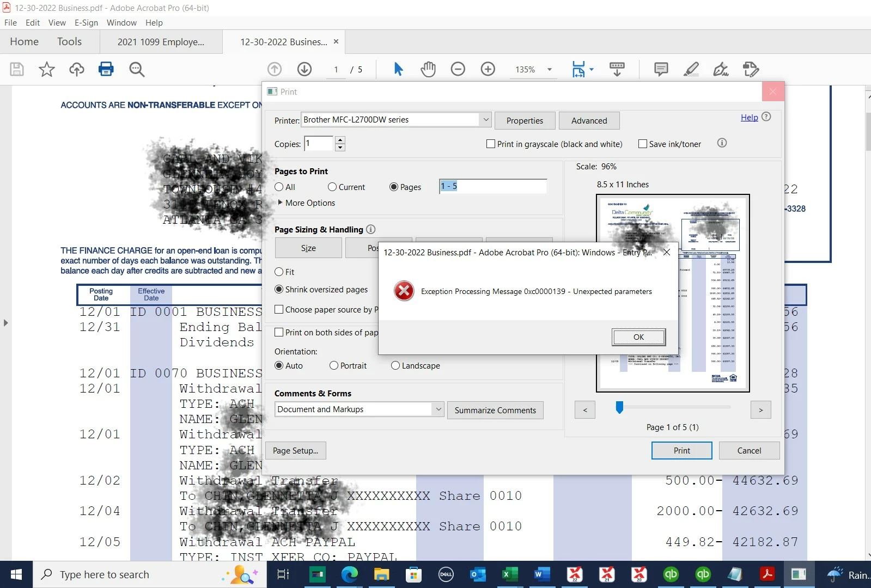
Task: Open File Explorer from the taskbar
Action: (x=381, y=574)
